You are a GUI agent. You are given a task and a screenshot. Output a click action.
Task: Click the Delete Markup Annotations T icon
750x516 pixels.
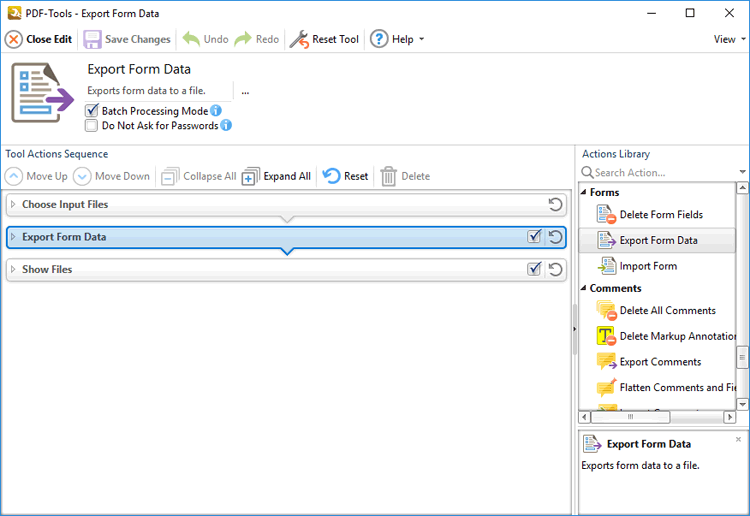606,336
